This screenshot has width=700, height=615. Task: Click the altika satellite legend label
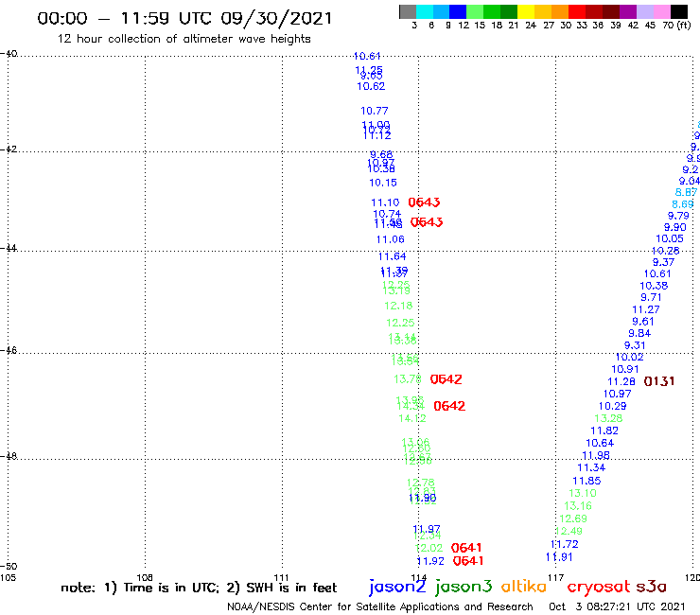(x=524, y=586)
